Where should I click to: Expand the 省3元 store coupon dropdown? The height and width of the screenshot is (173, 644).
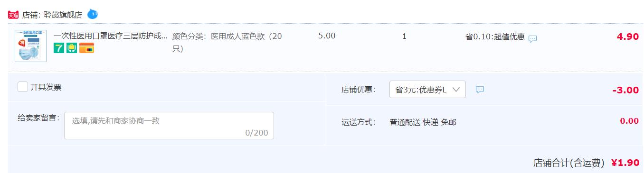pos(427,90)
